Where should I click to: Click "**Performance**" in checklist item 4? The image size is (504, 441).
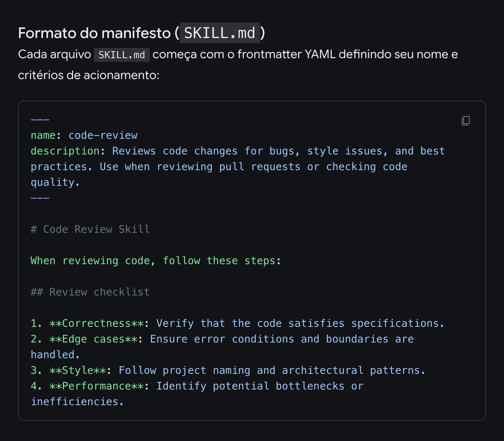[97, 386]
